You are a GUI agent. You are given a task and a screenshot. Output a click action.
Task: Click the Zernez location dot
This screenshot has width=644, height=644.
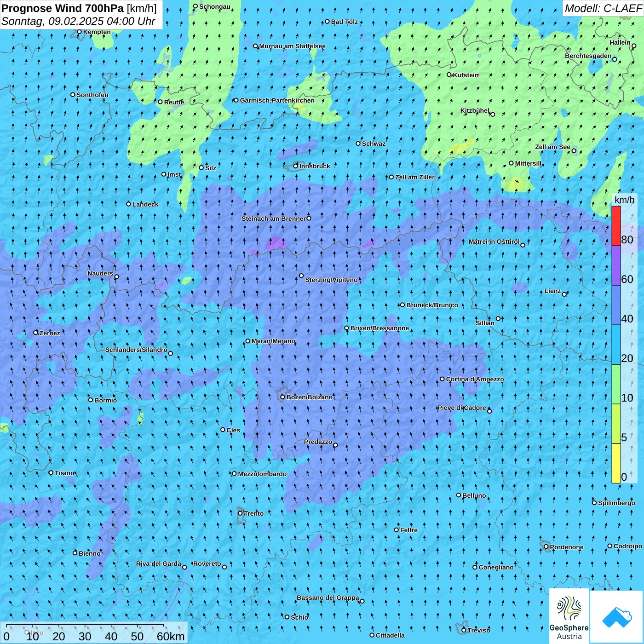coord(36,333)
